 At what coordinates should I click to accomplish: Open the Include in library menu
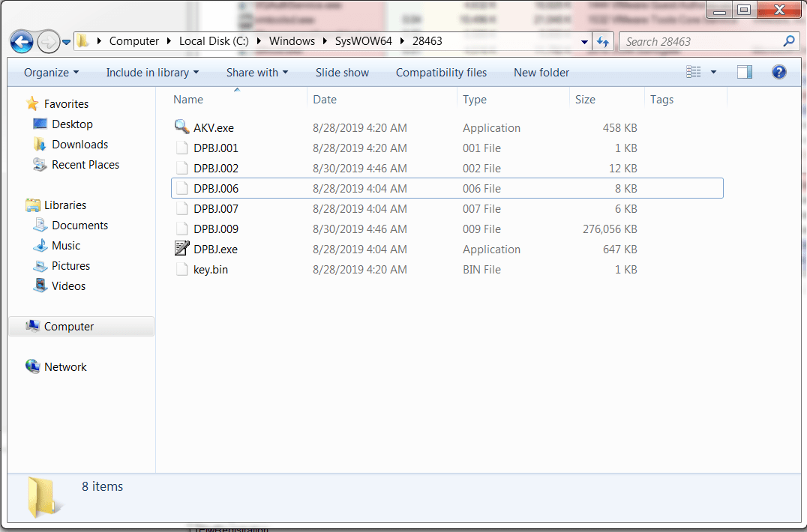152,72
